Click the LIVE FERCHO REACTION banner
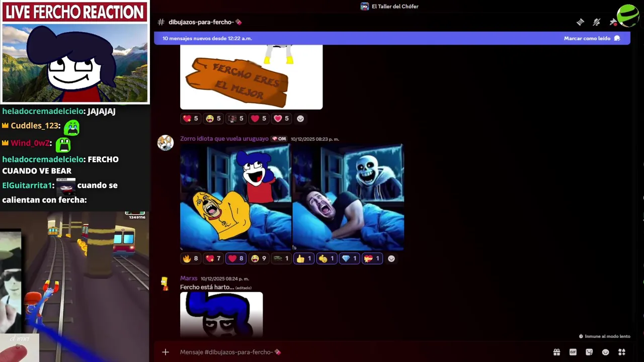Screen dimensions: 644x362 (x=75, y=12)
